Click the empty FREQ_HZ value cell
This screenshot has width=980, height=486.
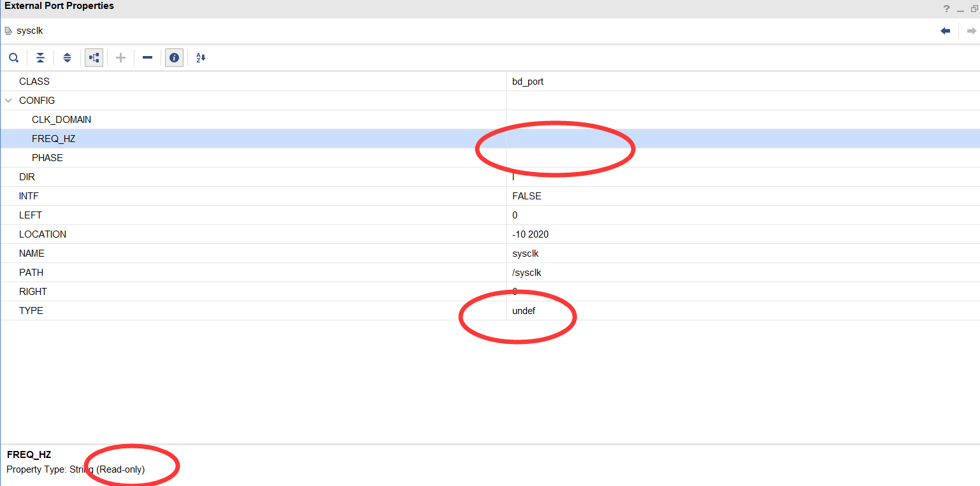click(x=573, y=138)
